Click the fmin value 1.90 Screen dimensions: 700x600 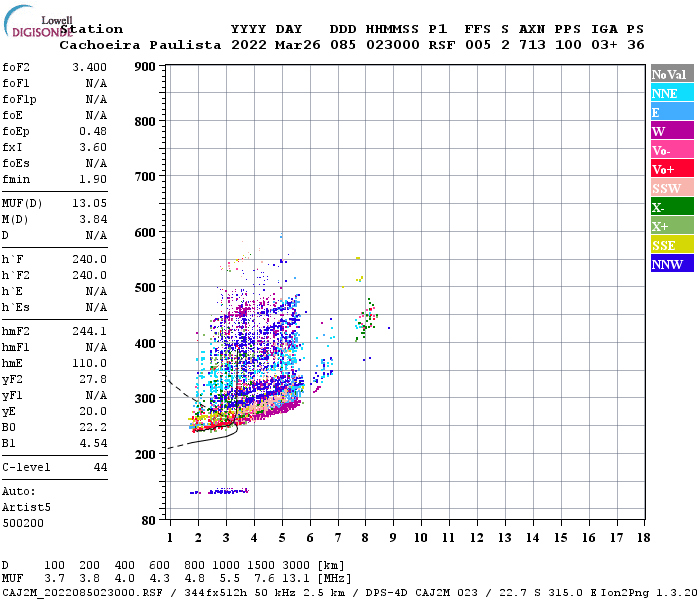(93, 179)
